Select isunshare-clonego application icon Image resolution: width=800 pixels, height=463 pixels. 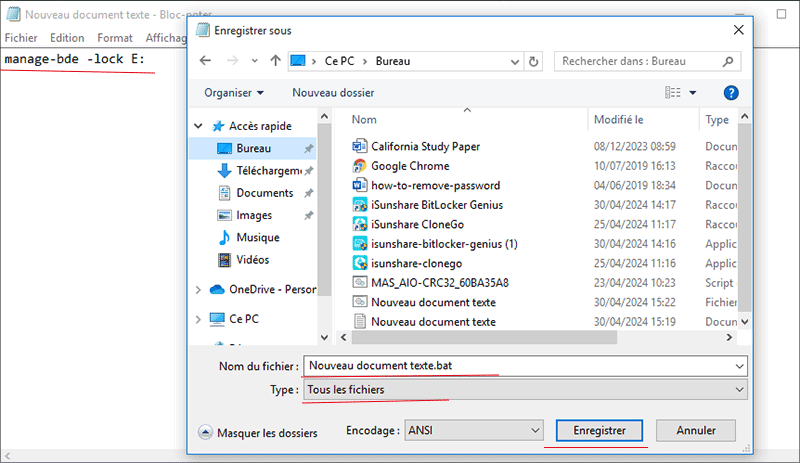click(x=360, y=263)
